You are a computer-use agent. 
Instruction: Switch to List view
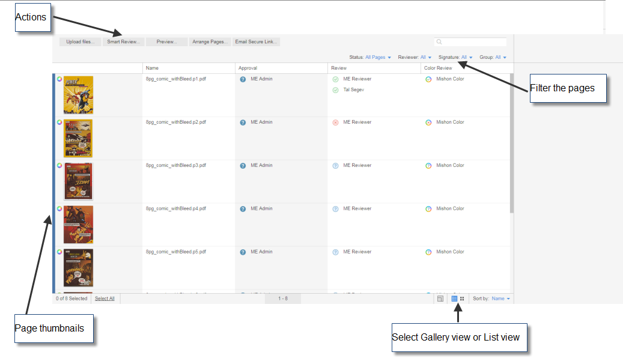[x=454, y=299]
